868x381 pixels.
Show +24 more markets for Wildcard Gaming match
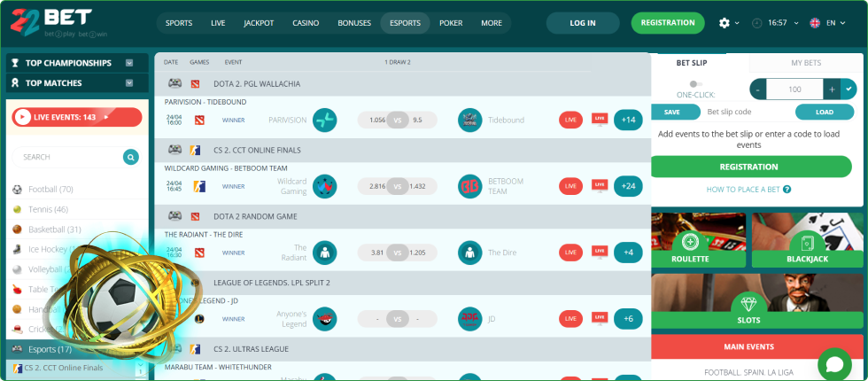coord(628,187)
